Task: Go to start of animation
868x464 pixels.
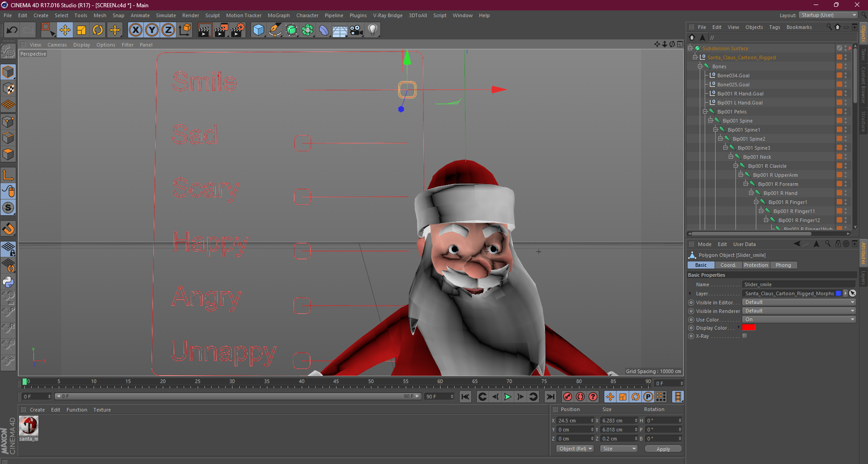Action: (x=465, y=397)
